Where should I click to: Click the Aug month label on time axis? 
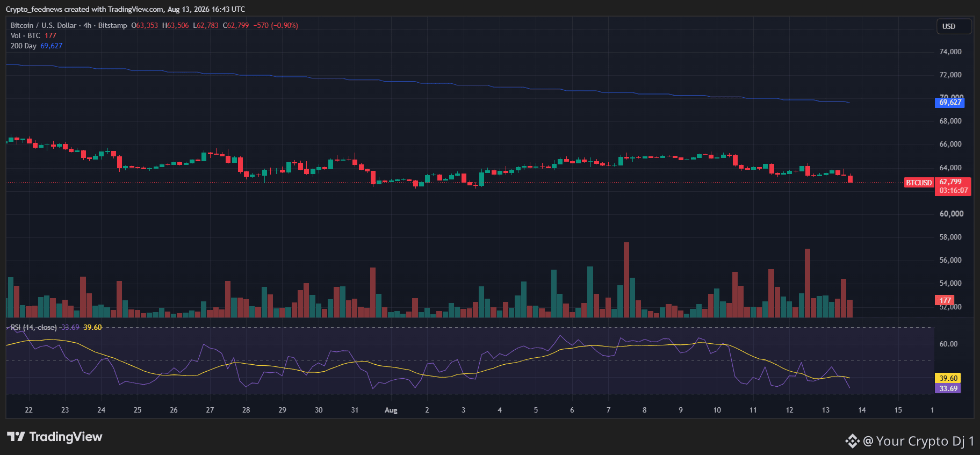pyautogui.click(x=391, y=410)
